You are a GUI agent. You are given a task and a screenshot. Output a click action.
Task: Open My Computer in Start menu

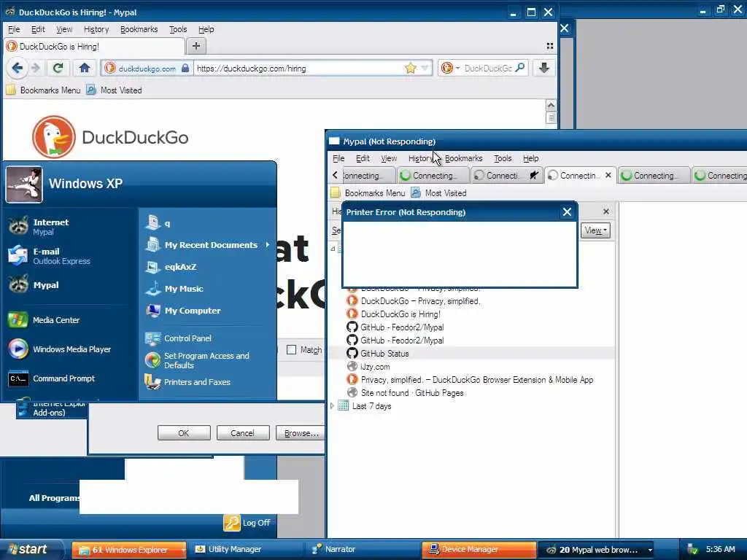(192, 311)
